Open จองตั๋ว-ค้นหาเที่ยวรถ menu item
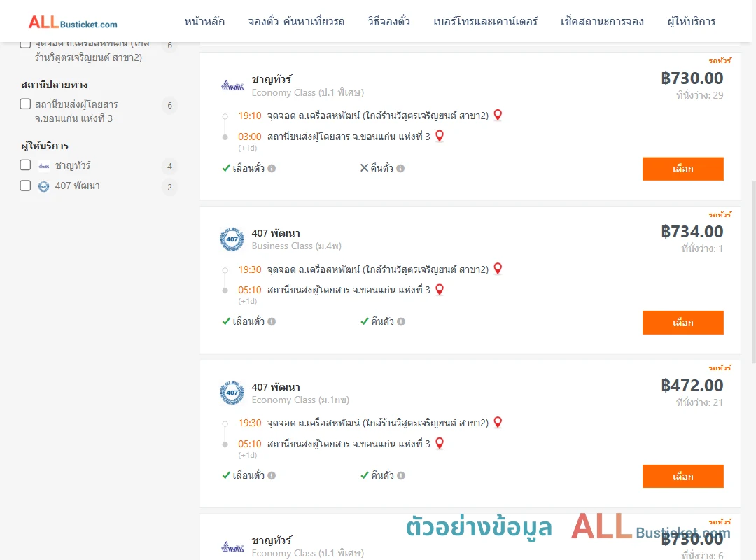The height and width of the screenshot is (560, 756). click(x=297, y=22)
